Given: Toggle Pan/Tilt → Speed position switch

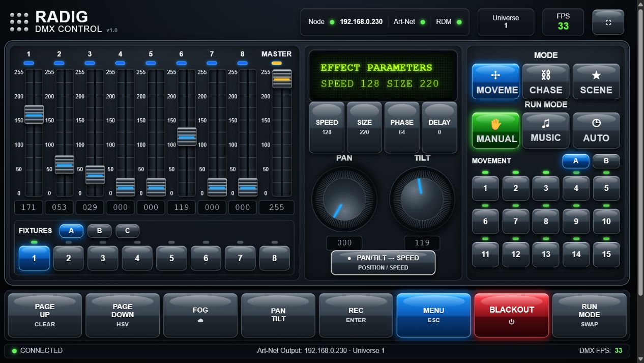Looking at the screenshot, I should tap(383, 263).
